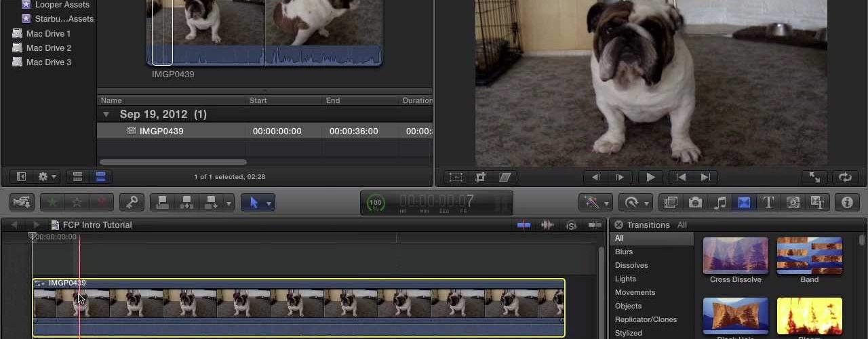Switch Event Browser to filmstrip view
This screenshot has width=868, height=339.
click(77, 177)
